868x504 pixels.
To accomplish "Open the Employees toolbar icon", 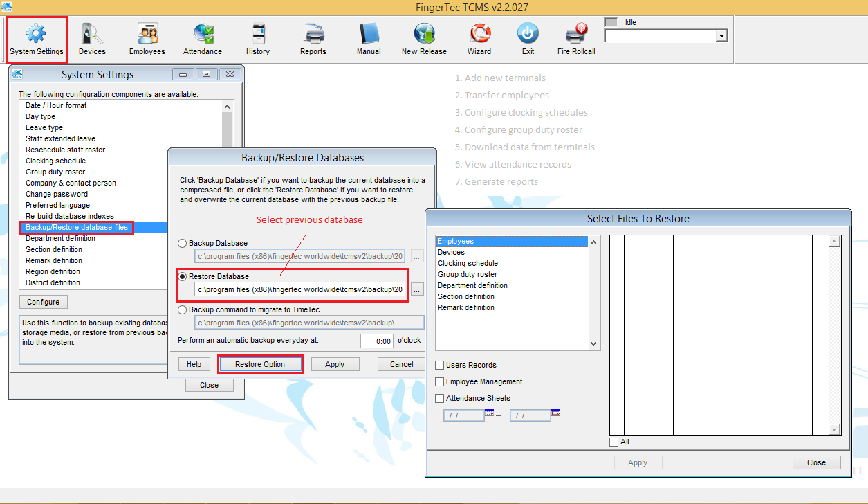I will (147, 39).
